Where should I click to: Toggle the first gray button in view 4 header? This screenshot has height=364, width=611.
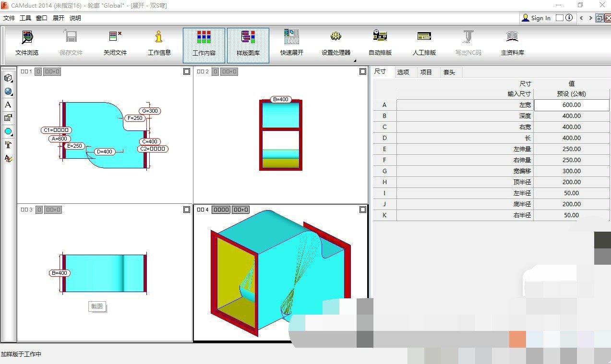coord(221,210)
